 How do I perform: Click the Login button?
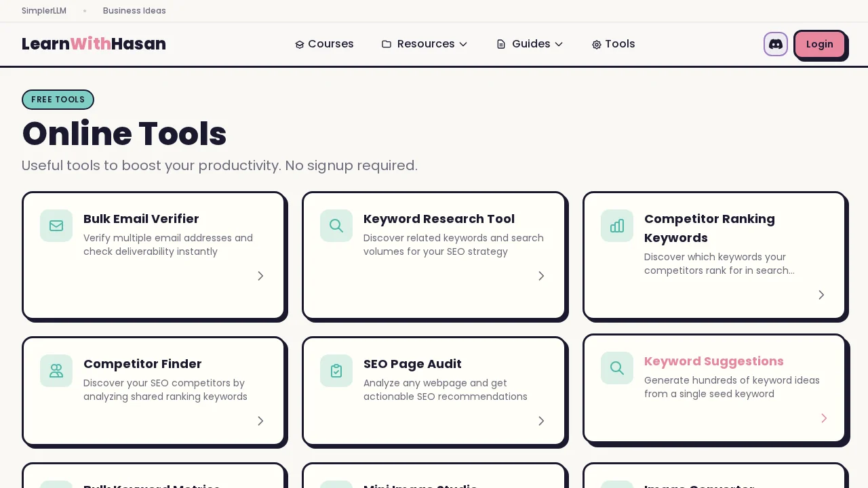[820, 44]
